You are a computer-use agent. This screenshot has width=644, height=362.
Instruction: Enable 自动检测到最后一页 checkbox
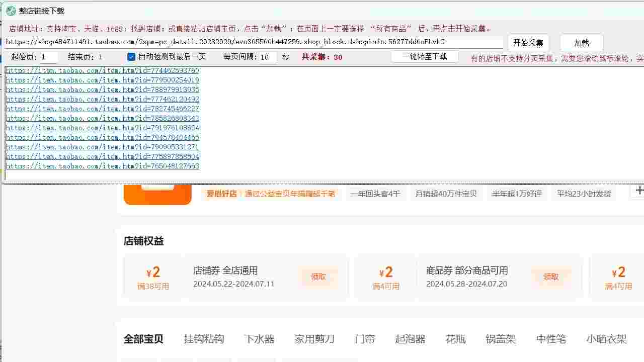point(132,57)
